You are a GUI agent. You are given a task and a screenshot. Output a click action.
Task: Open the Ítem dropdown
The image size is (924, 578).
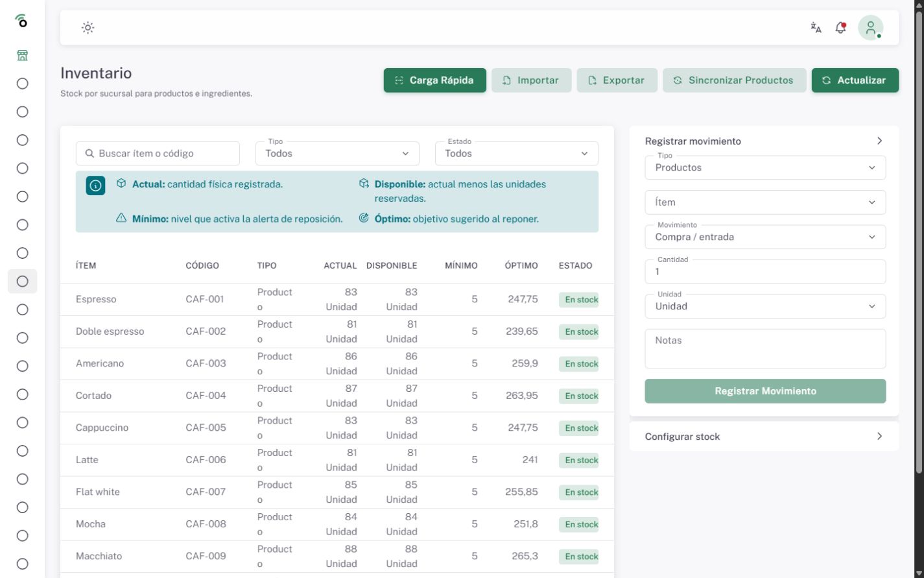765,202
